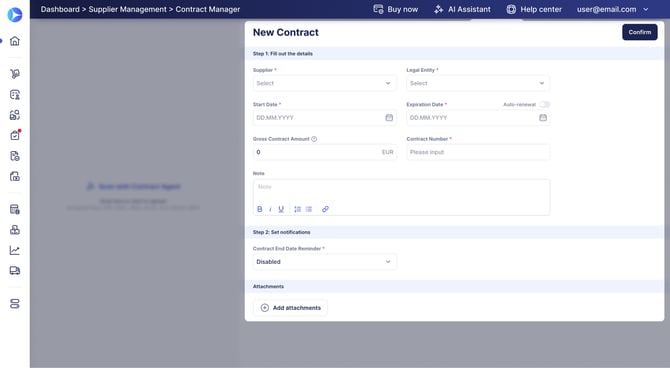Toggle bold formatting in Note editor
Image resolution: width=670 pixels, height=368 pixels.
[x=259, y=209]
